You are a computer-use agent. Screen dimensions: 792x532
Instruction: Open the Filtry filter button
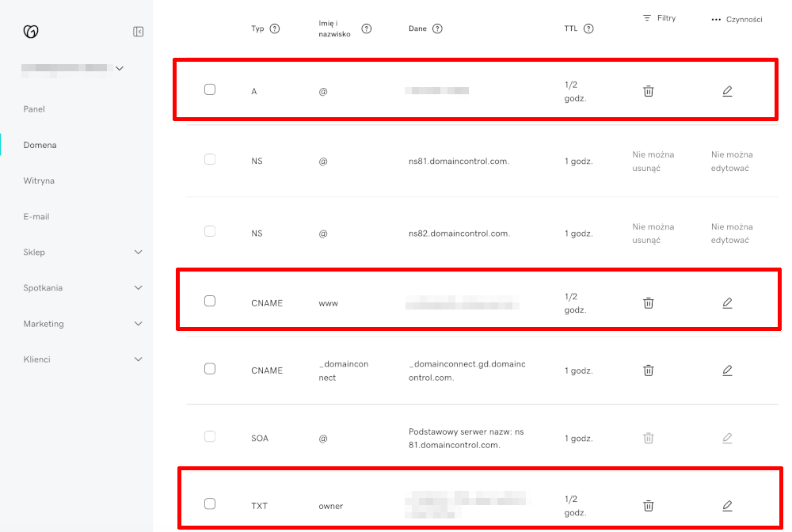(x=659, y=17)
